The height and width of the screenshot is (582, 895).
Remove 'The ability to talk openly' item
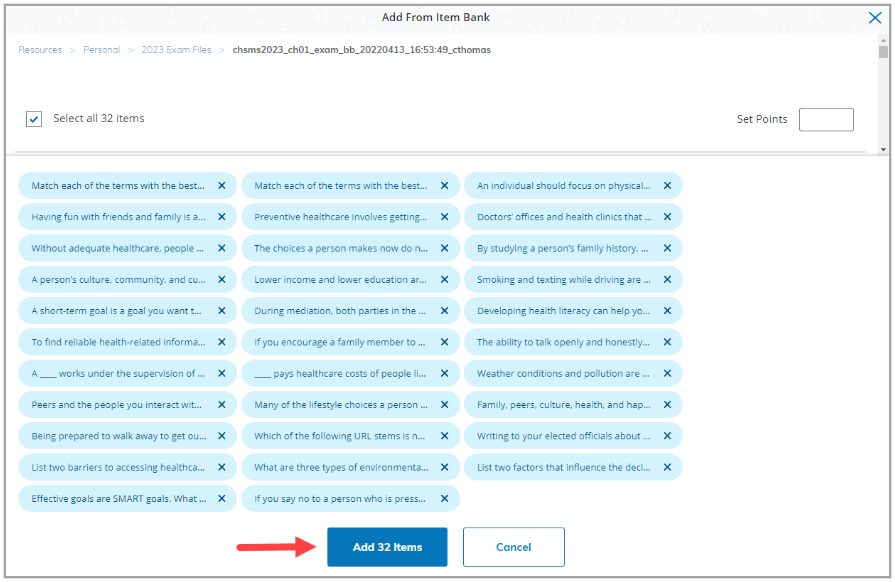coord(667,342)
